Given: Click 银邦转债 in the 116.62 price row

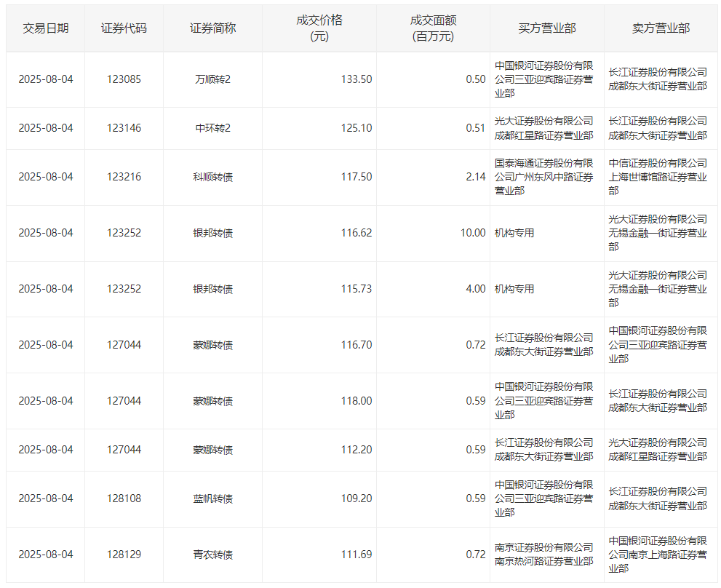Looking at the screenshot, I should tap(212, 233).
